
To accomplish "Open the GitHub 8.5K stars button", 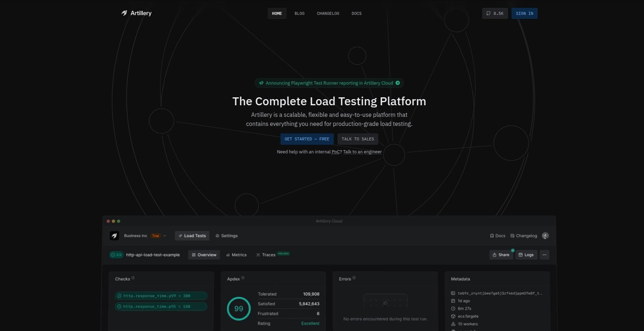I will [x=495, y=13].
